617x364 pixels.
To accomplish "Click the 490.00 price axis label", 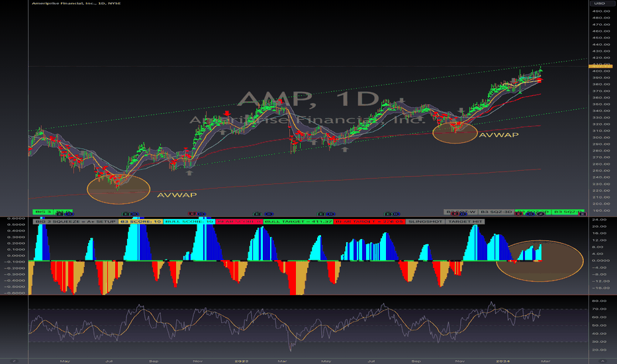I will tap(601, 11).
